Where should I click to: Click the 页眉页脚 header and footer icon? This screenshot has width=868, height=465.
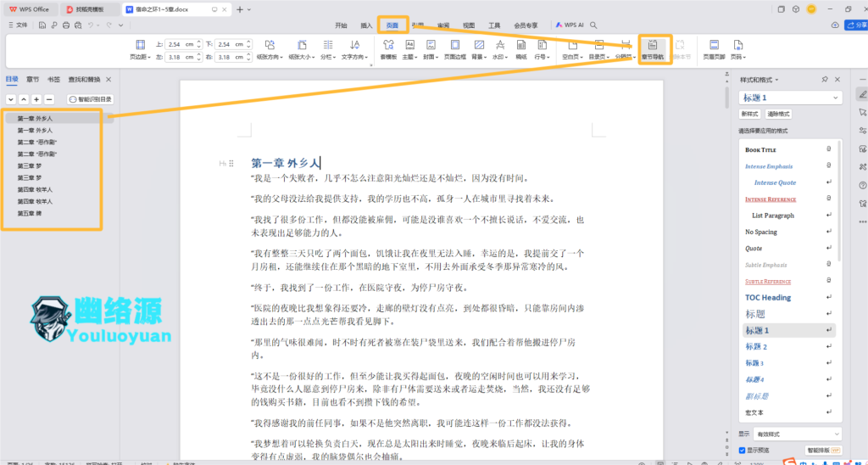713,49
